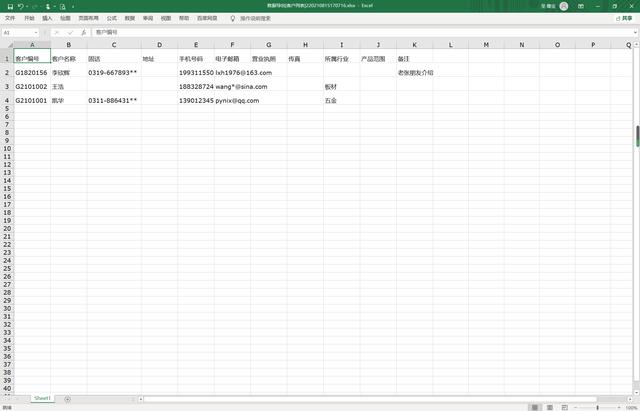The width and height of the screenshot is (640, 411).
Task: Select cell G2101001
Action: pos(32,100)
